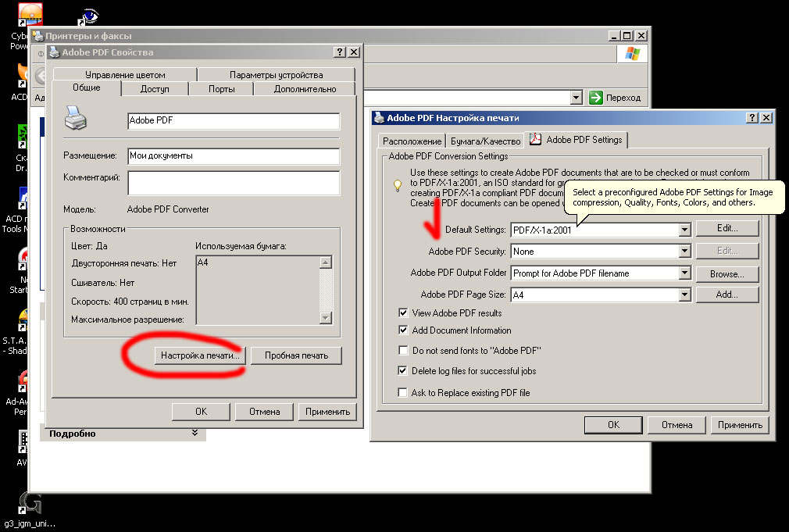789x532 pixels.
Task: Switch to the Общие tab
Action: point(87,87)
